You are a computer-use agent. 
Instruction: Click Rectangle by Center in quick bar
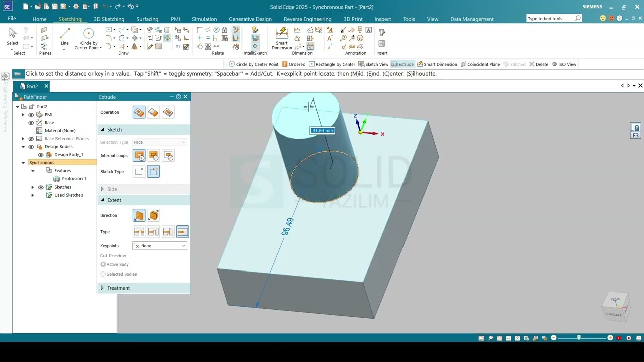pos(332,64)
